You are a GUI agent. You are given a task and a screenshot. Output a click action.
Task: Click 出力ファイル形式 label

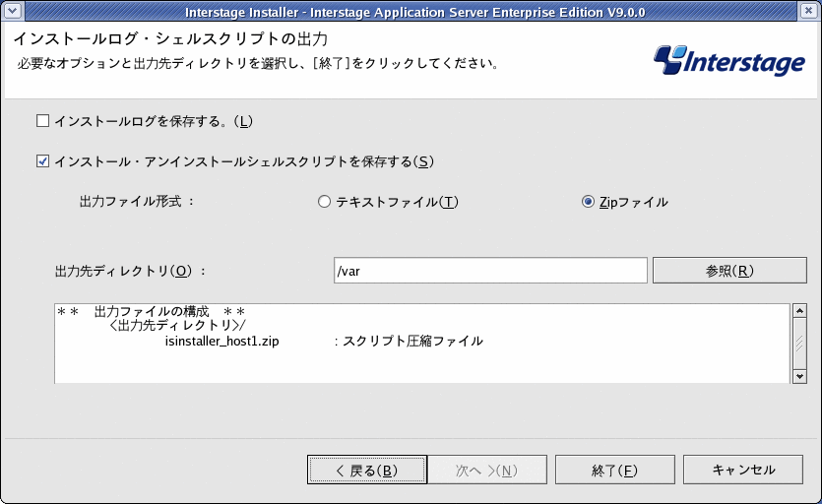point(136,202)
